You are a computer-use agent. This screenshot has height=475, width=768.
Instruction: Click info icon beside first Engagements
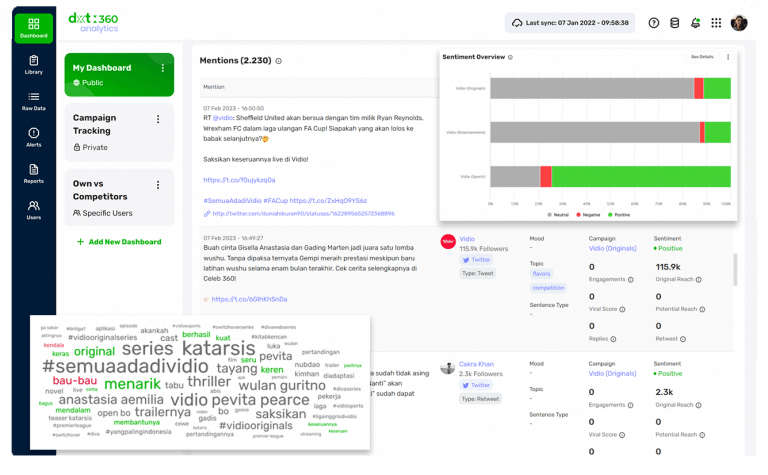point(630,280)
